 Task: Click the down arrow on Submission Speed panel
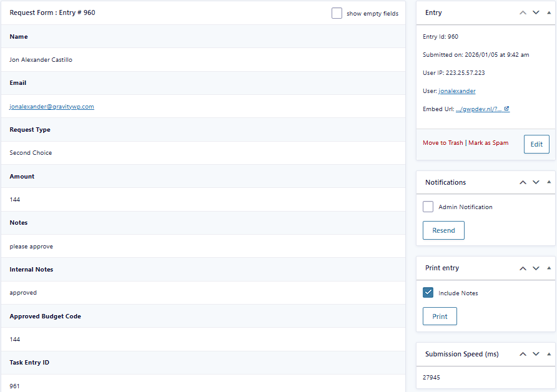click(536, 354)
